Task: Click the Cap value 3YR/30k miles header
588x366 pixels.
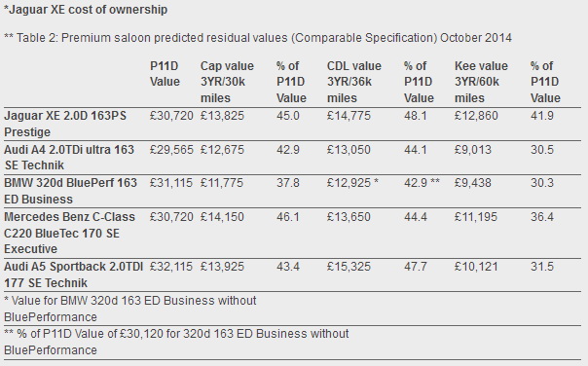Action: click(227, 82)
